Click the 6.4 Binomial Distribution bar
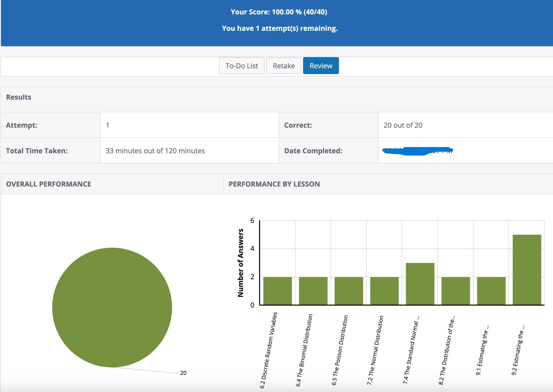Viewport: 553px width, 392px height. 313,291
